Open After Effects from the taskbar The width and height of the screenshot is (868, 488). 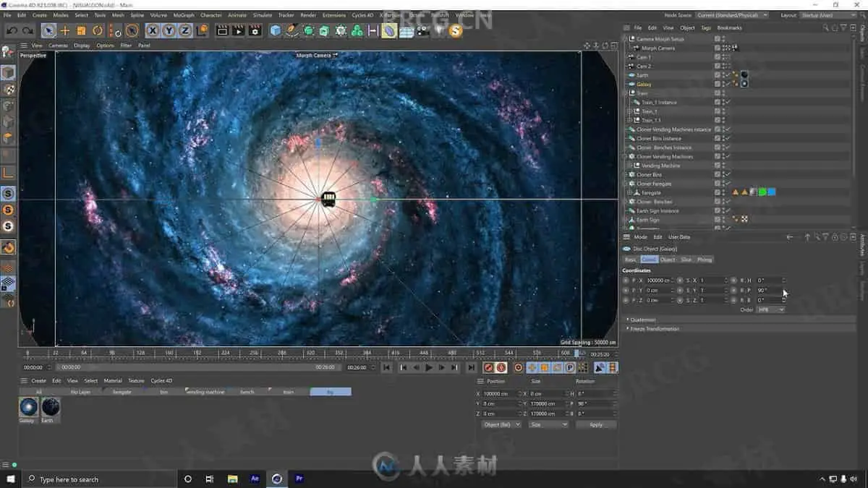coord(255,479)
